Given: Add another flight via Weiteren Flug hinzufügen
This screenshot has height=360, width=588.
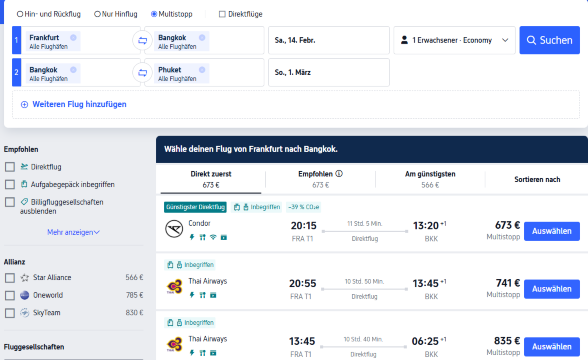Looking at the screenshot, I should coord(74,104).
